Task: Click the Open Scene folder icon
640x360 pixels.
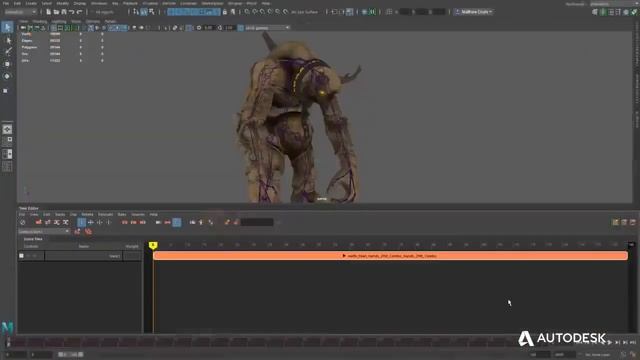Action: pos(56,12)
